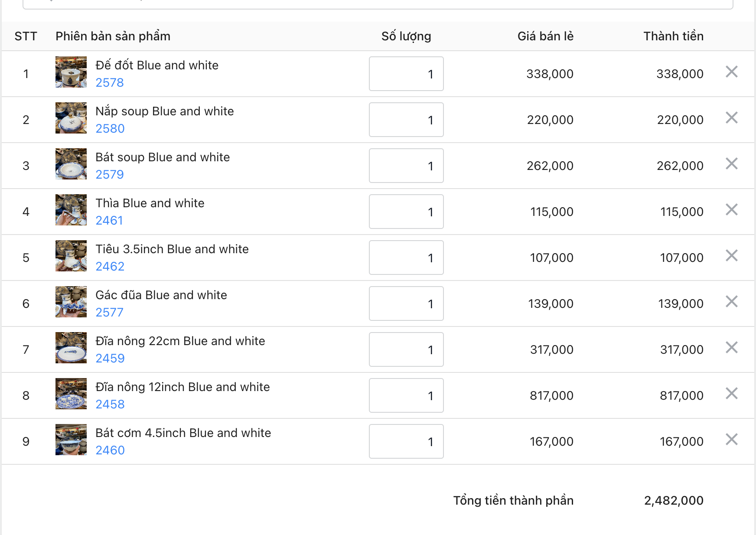Open the 2458 product link
756x535 pixels.
(110, 405)
